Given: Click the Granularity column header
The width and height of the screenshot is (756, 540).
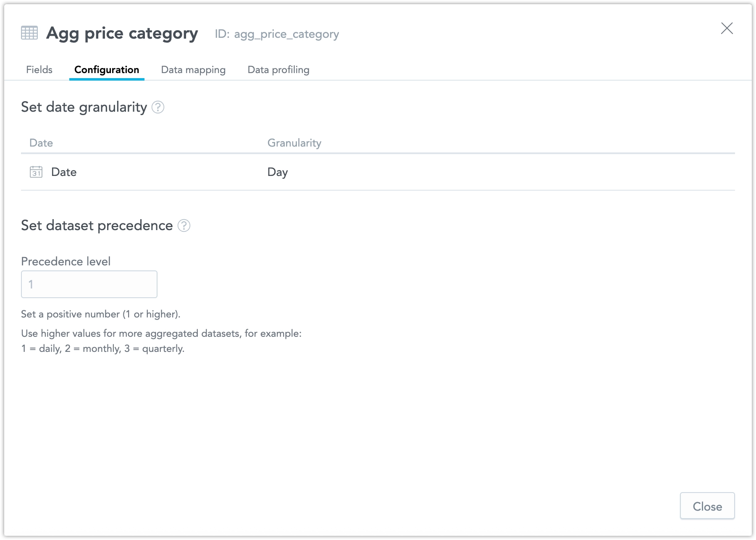Looking at the screenshot, I should [294, 143].
